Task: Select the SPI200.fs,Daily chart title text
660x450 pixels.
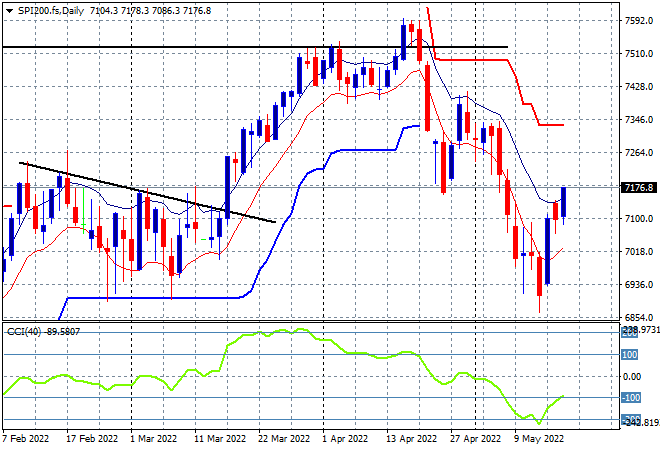Action: [x=51, y=11]
